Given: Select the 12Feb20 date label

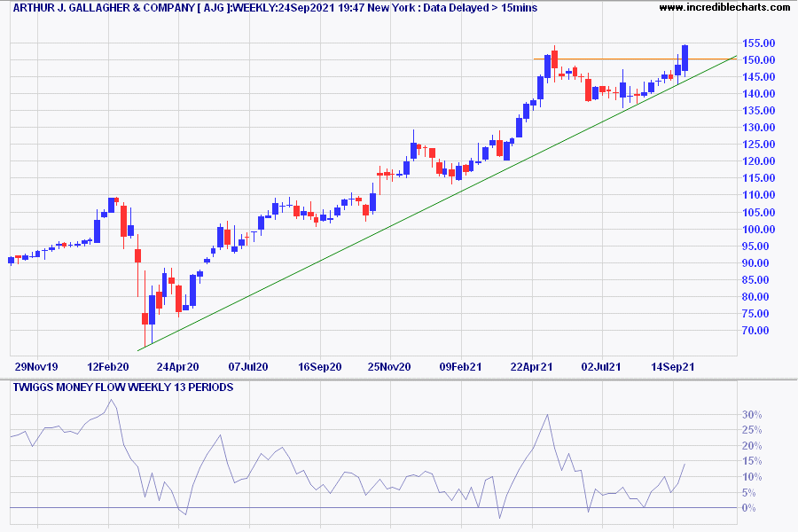Looking at the screenshot, I should tap(108, 366).
